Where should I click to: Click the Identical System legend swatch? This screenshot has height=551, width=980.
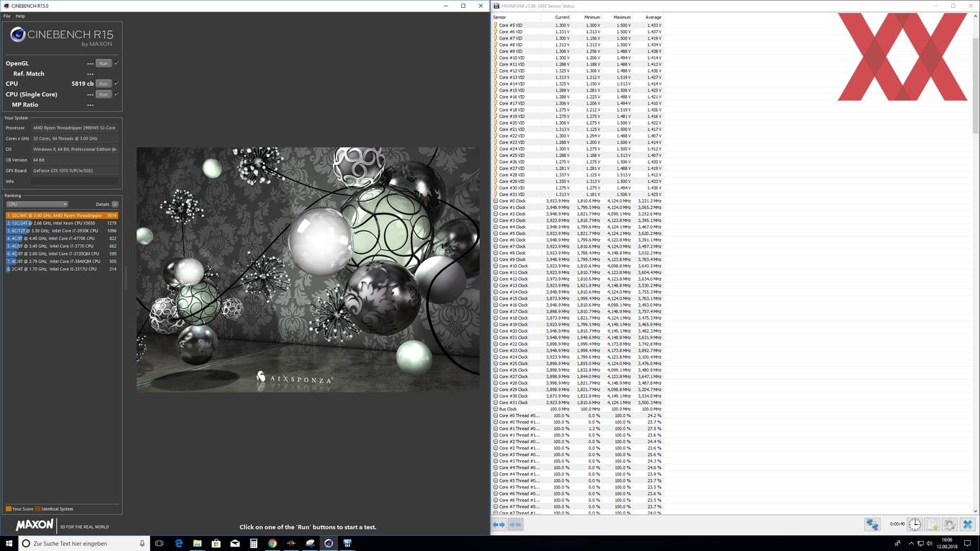coord(37,509)
